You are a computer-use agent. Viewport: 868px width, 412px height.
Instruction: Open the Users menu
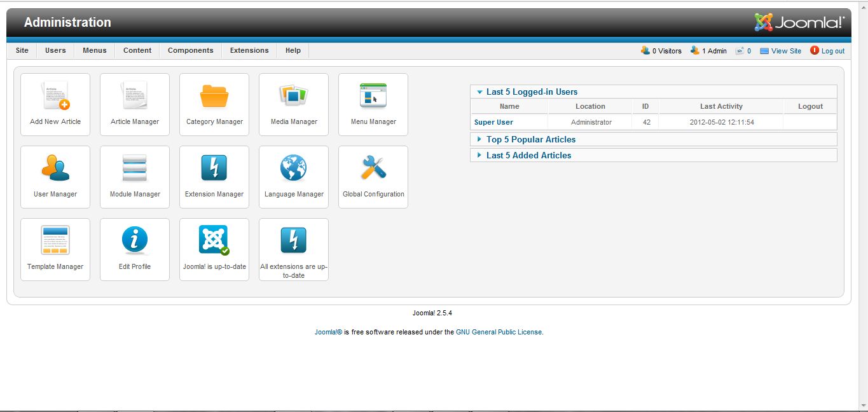click(55, 50)
